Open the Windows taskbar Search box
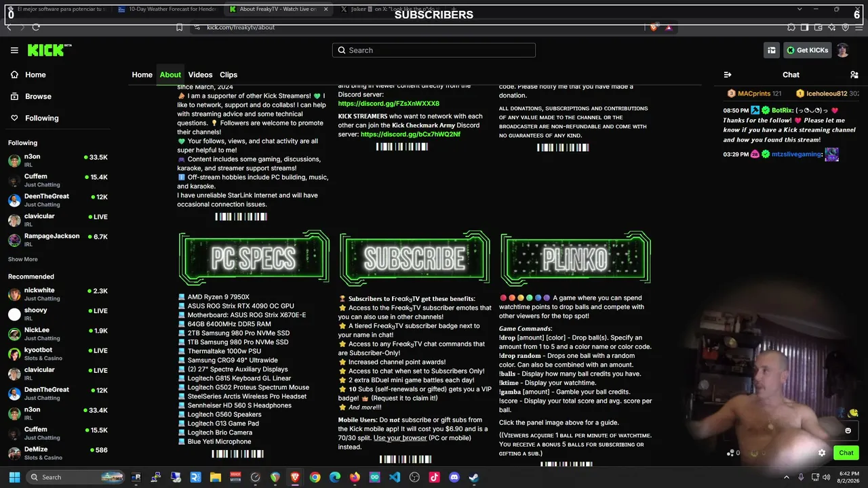This screenshot has height=488, width=868. click(x=76, y=477)
